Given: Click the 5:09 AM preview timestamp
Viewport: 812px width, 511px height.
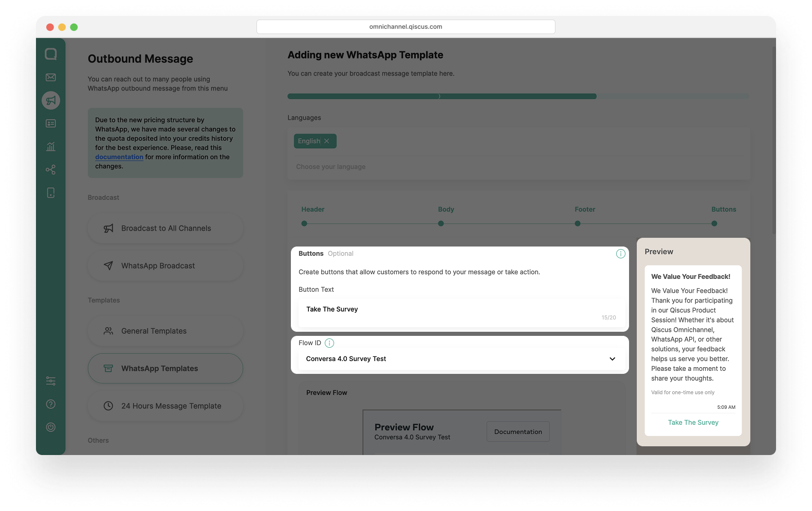Looking at the screenshot, I should pyautogui.click(x=726, y=407).
